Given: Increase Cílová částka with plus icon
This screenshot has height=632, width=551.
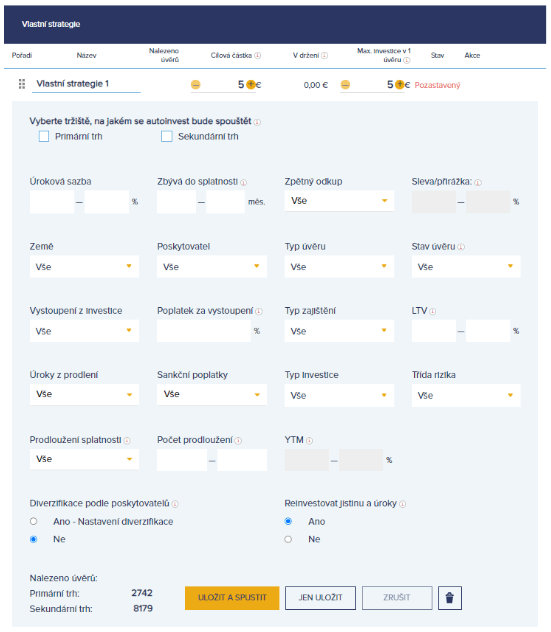Looking at the screenshot, I should pos(251,84).
